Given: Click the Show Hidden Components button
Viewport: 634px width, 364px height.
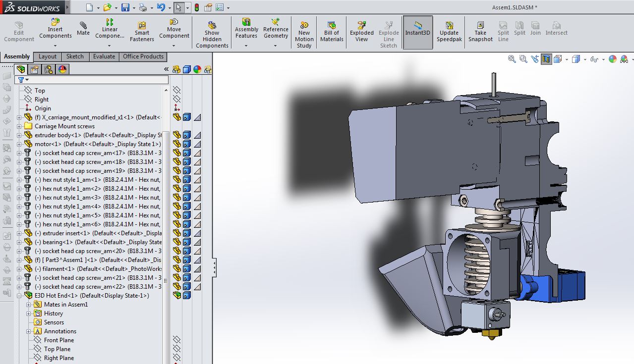Looking at the screenshot, I should [212, 26].
